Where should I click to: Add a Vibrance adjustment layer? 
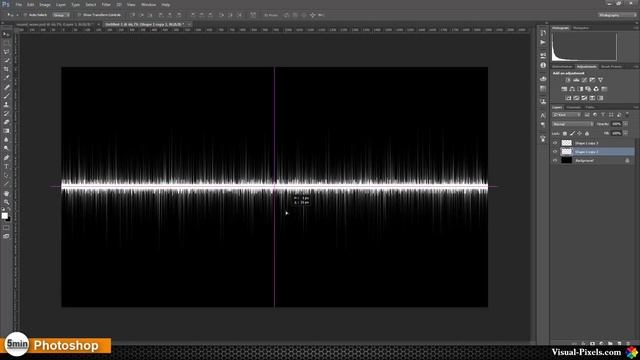pos(600,80)
